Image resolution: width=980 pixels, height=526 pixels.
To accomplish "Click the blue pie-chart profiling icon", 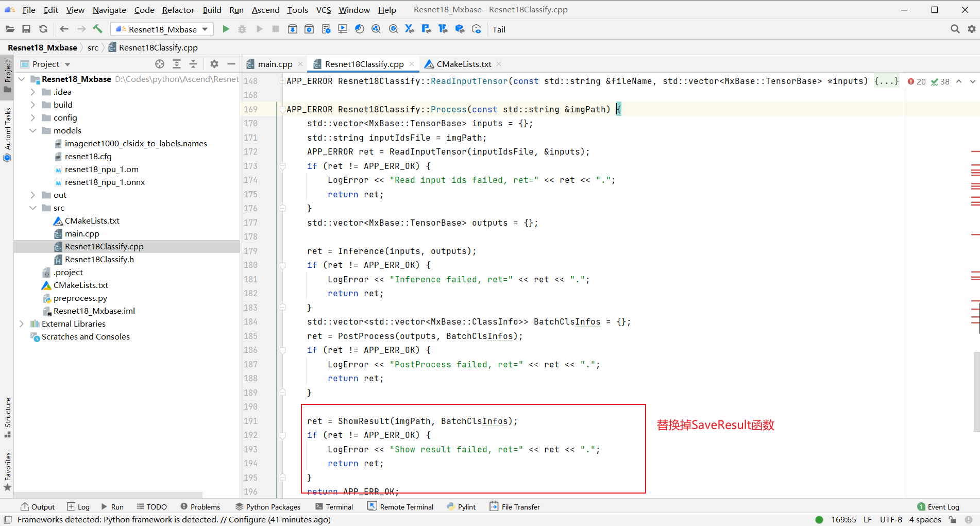I will 360,29.
